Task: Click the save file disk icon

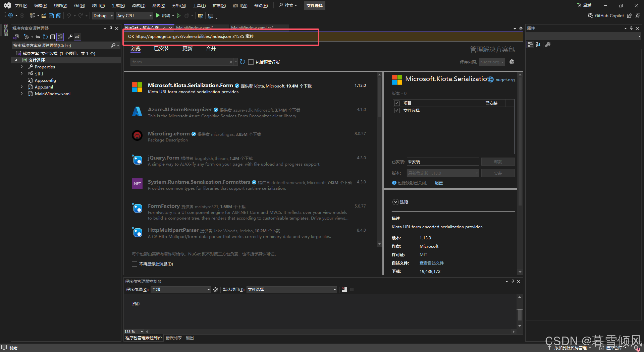Action: click(x=51, y=15)
